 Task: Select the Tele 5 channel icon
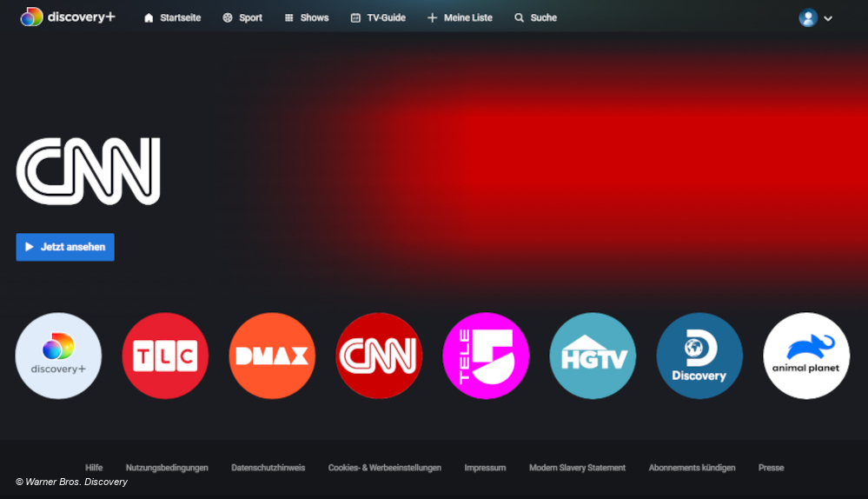tap(486, 356)
